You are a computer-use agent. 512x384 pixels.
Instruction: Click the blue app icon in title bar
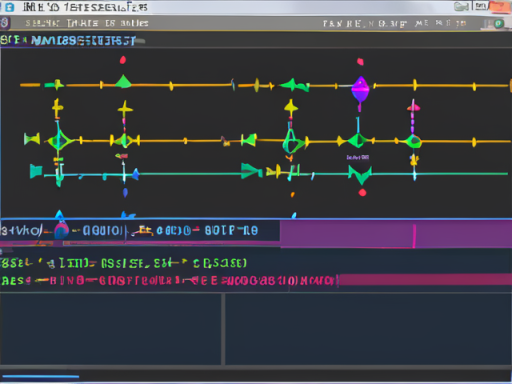click(9, 7)
